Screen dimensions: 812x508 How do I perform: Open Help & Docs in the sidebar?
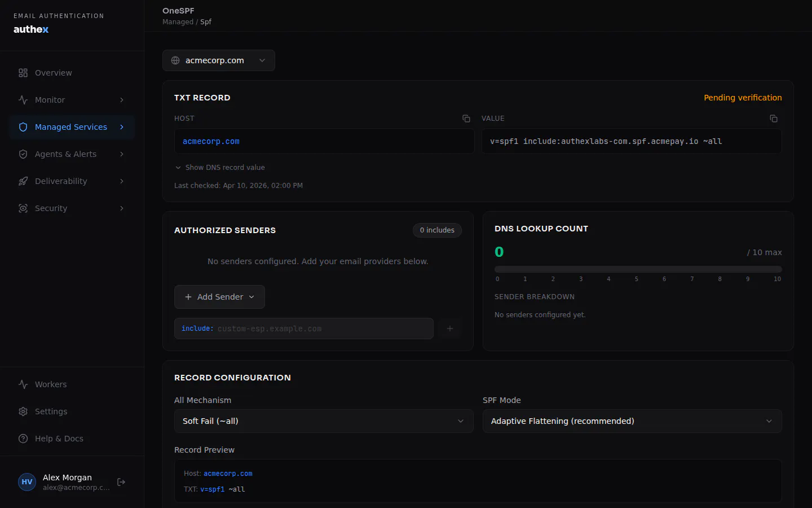[72, 439]
